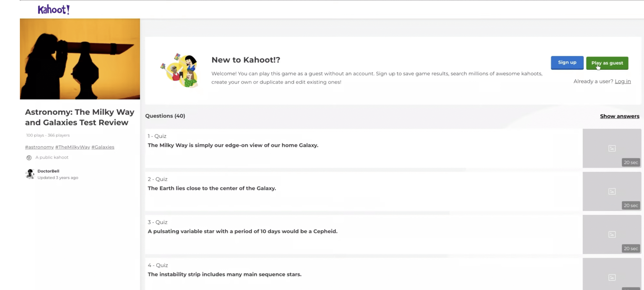The height and width of the screenshot is (290, 644).
Task: Click the New to Kahoot illustration
Action: [180, 70]
